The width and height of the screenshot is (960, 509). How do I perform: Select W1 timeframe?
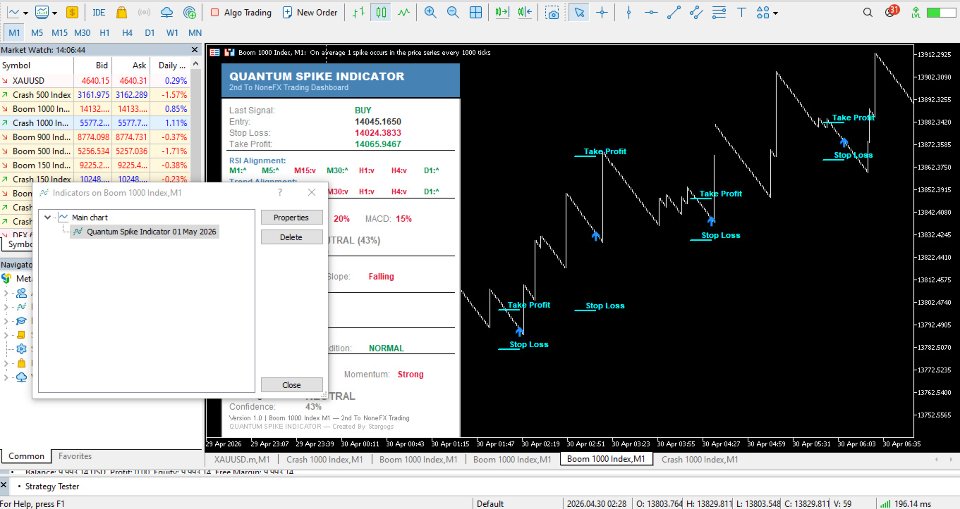point(172,32)
